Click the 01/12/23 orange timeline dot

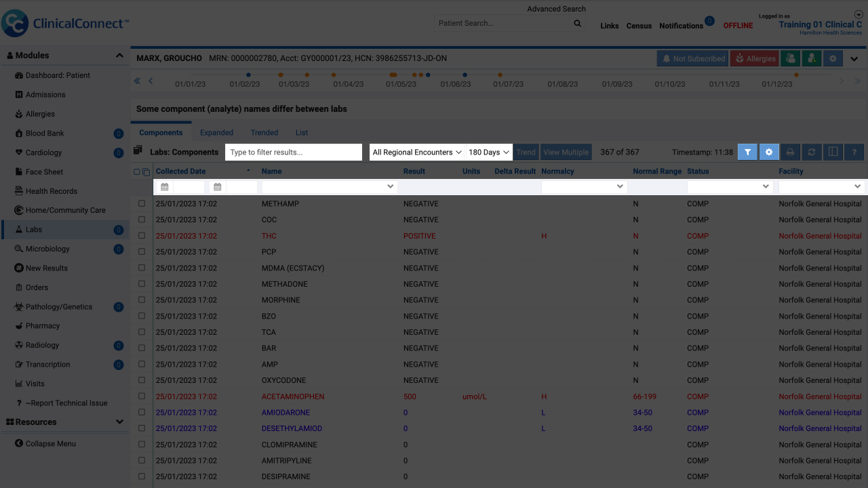(796, 75)
